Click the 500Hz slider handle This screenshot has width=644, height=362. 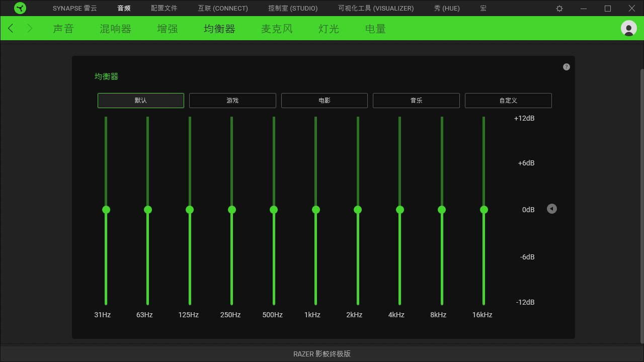pos(274,210)
